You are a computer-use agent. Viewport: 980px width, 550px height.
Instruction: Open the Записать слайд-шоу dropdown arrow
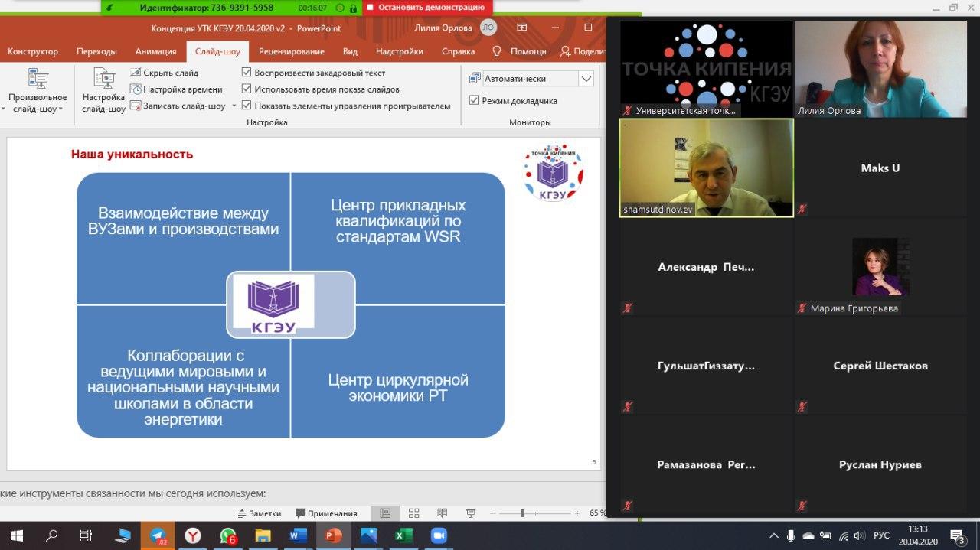pos(234,106)
